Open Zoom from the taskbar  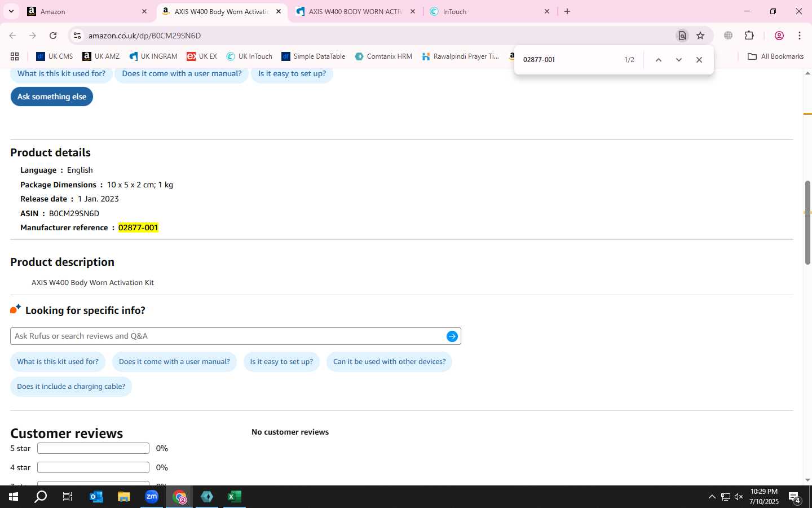pyautogui.click(x=152, y=497)
